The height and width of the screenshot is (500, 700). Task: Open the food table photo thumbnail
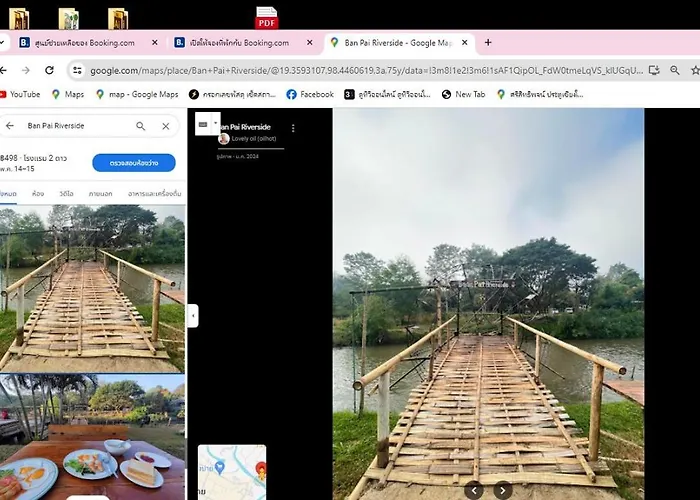click(92, 437)
